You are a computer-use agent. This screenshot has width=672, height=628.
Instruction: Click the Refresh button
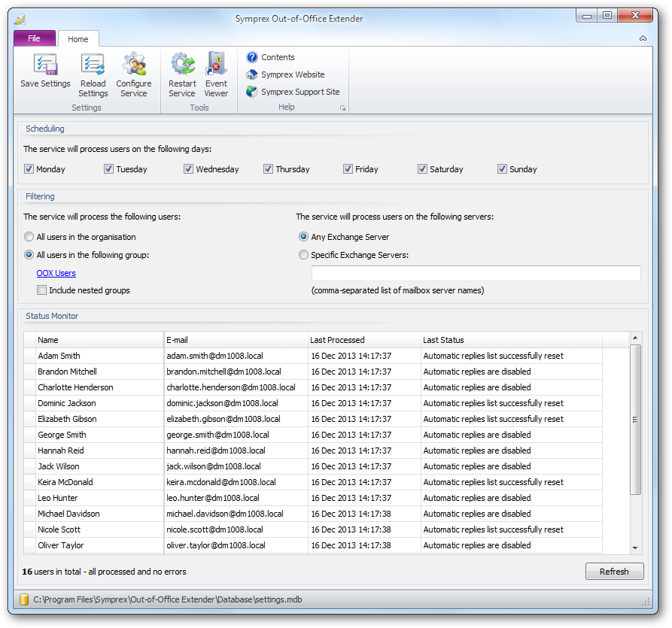coord(614,572)
